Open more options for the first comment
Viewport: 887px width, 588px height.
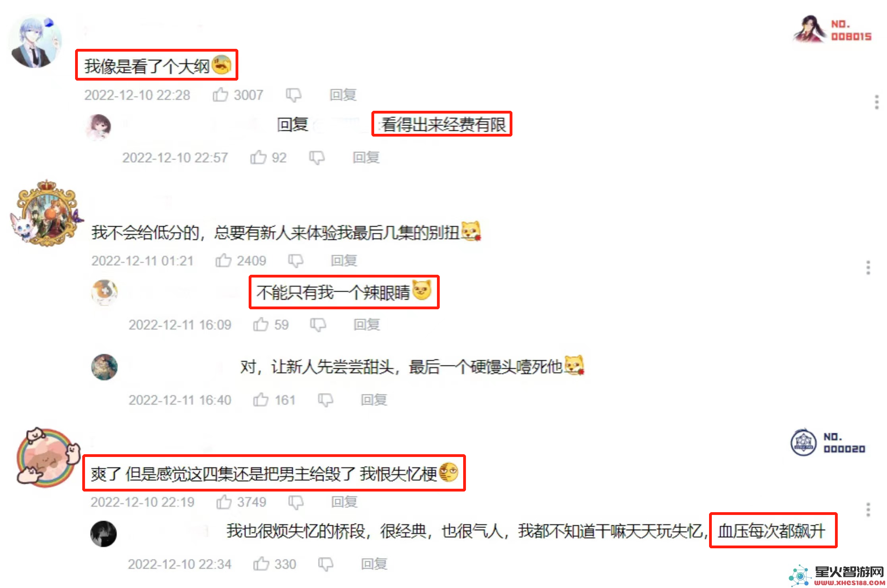(x=876, y=102)
